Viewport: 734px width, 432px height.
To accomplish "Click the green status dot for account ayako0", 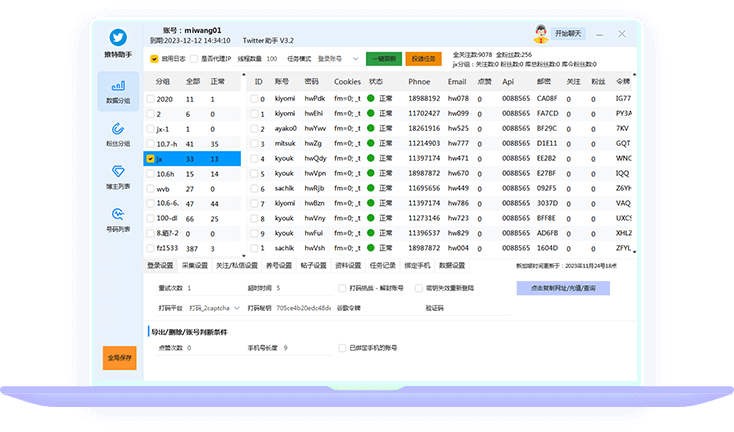I will (370, 129).
